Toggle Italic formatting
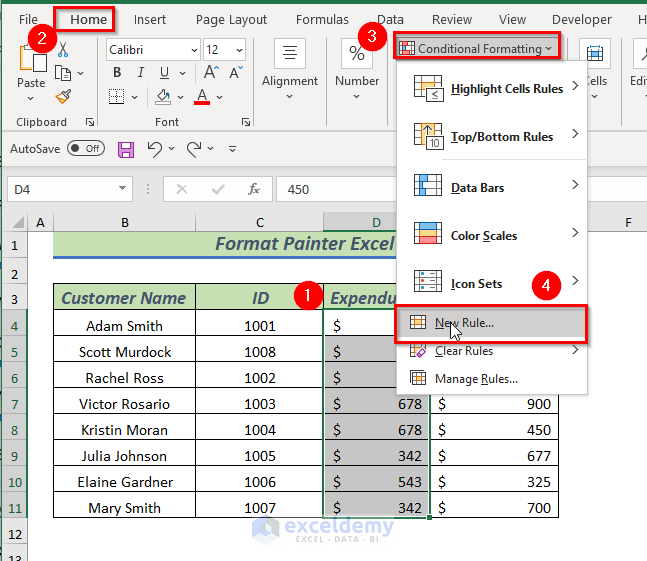 [140, 72]
